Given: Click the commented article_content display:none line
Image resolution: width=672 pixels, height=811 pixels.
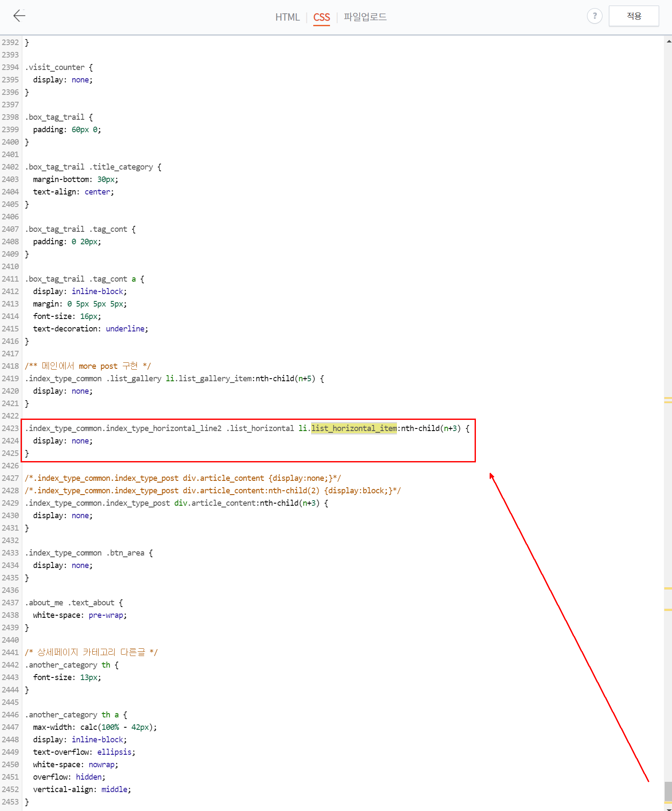Looking at the screenshot, I should (183, 478).
